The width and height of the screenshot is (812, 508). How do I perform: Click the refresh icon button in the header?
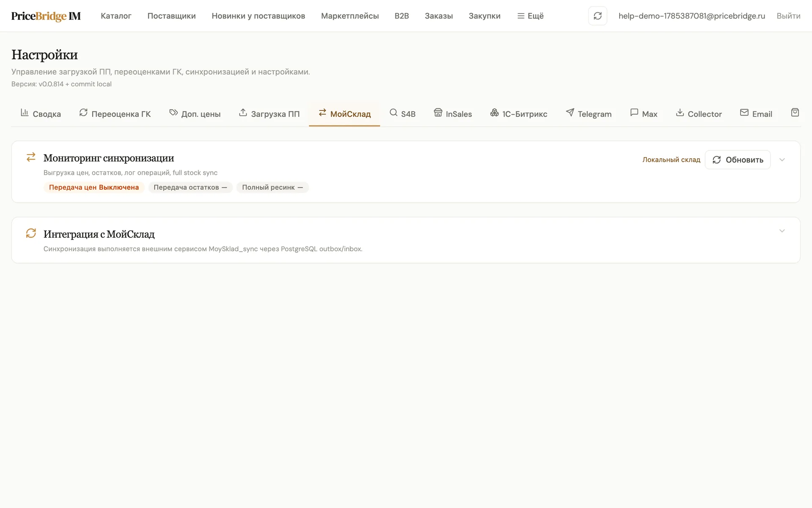point(598,16)
